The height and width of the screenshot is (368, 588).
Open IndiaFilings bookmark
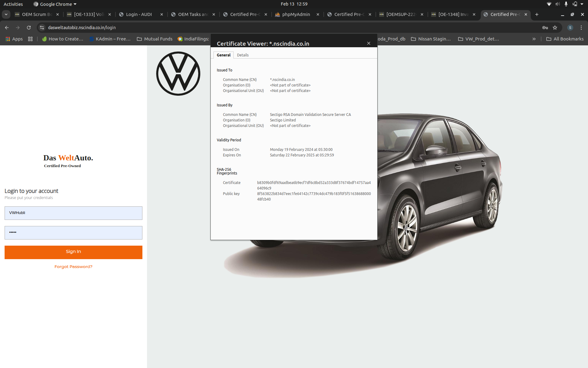[194, 39]
